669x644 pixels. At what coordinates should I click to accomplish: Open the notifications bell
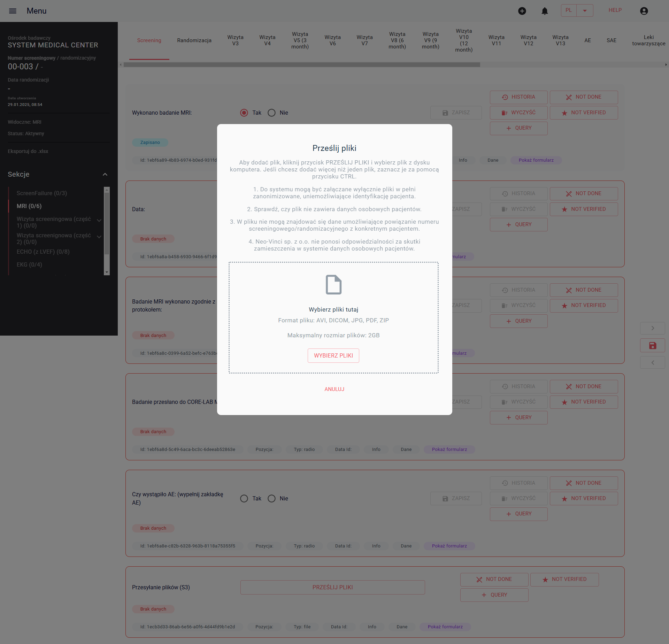545,11
